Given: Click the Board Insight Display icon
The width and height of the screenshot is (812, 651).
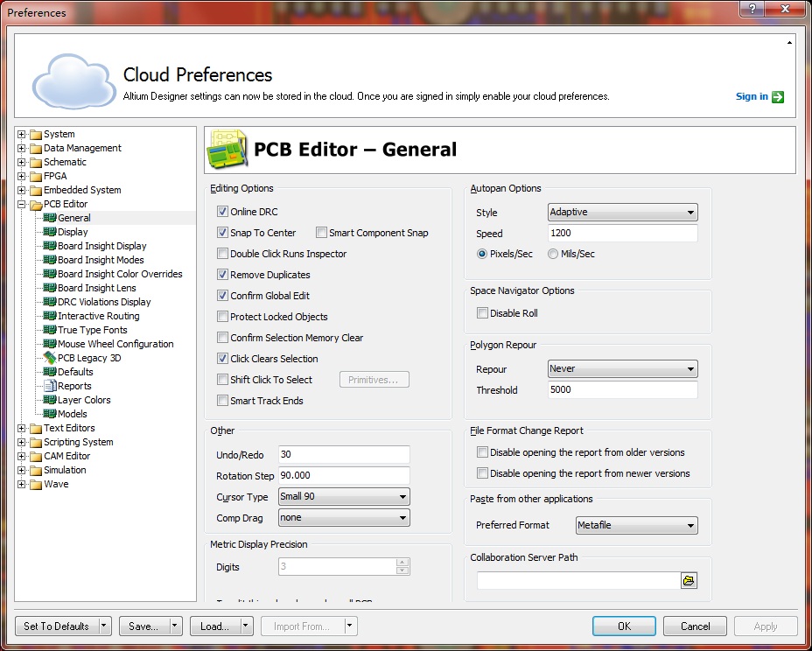Looking at the screenshot, I should click(50, 246).
